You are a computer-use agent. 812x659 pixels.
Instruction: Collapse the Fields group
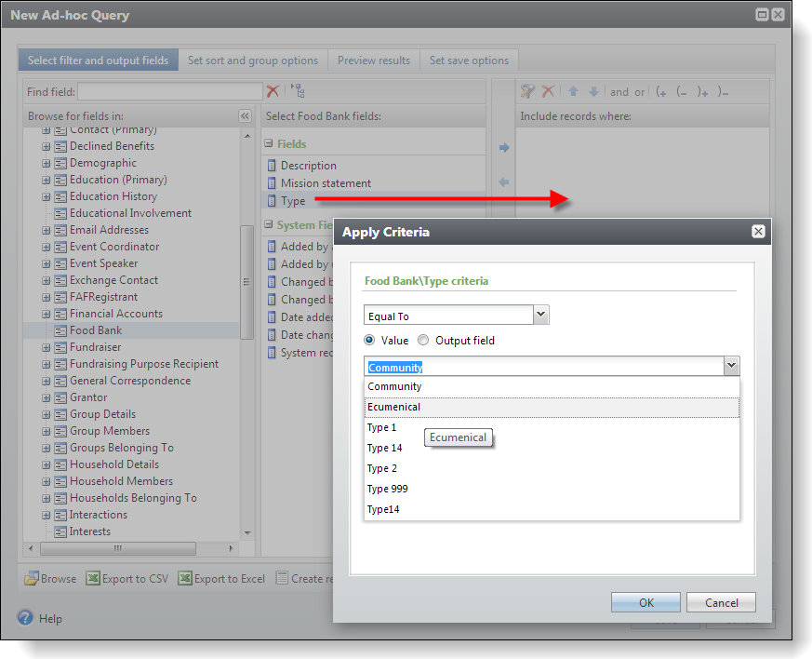pyautogui.click(x=268, y=143)
